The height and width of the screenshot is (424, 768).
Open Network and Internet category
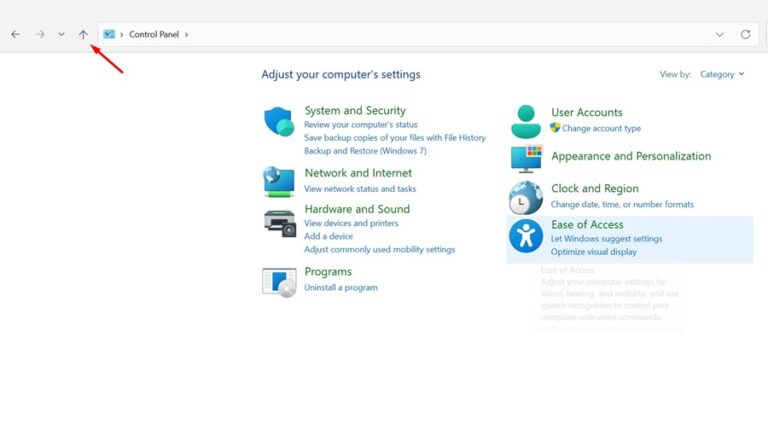(x=358, y=173)
